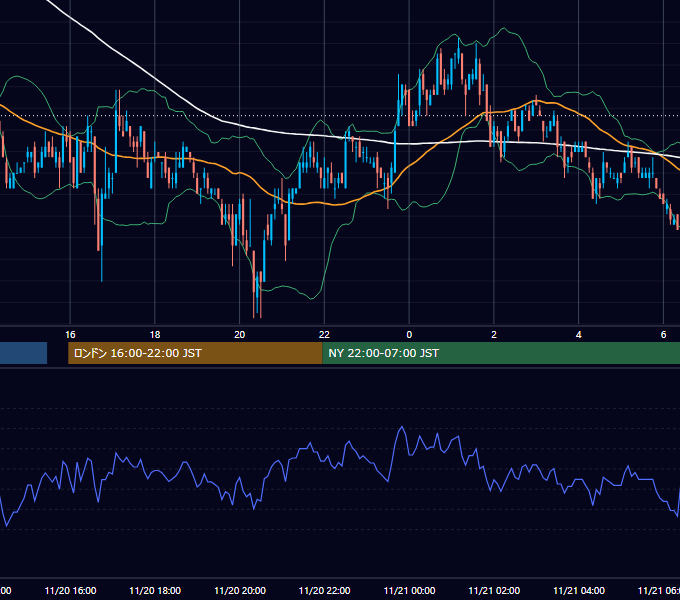Screen dimensions: 680x600
Task: Select the NY 22:00-07:00 JST session bar
Action: click(501, 353)
